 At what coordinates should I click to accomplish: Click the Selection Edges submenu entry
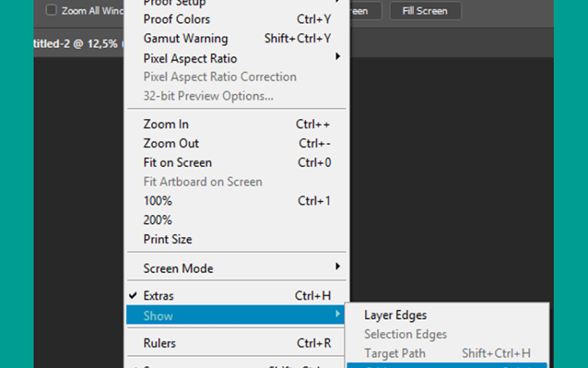(x=447, y=334)
